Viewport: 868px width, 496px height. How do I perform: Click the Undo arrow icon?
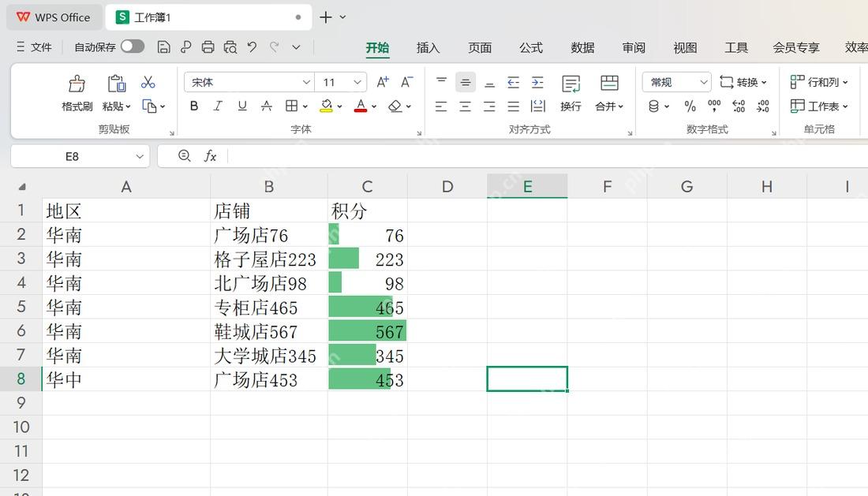click(x=252, y=47)
